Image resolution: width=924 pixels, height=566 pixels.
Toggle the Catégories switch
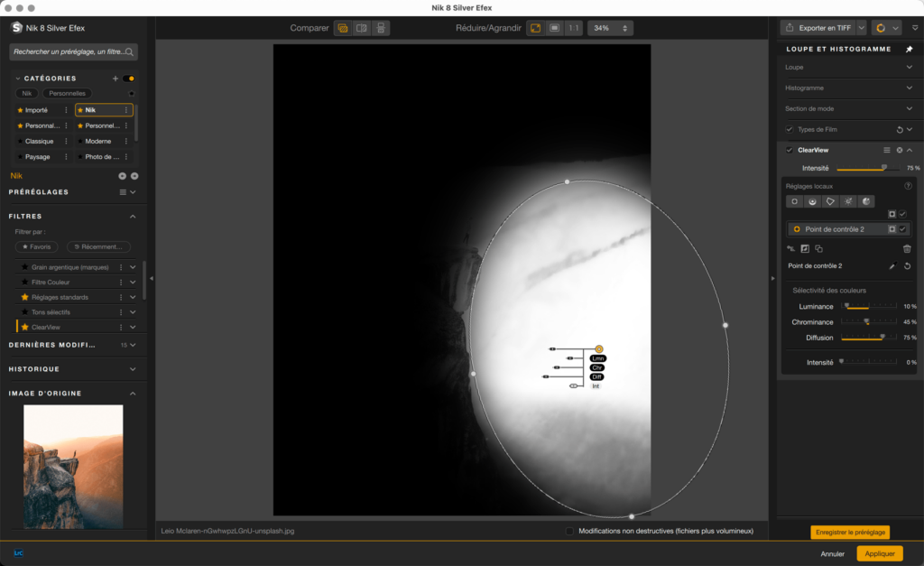click(129, 79)
